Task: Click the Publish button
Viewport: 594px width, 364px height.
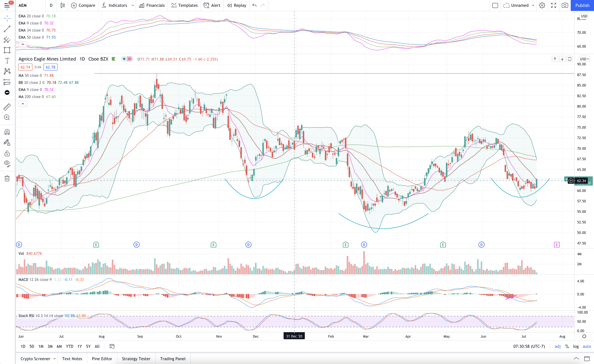Action: [582, 5]
